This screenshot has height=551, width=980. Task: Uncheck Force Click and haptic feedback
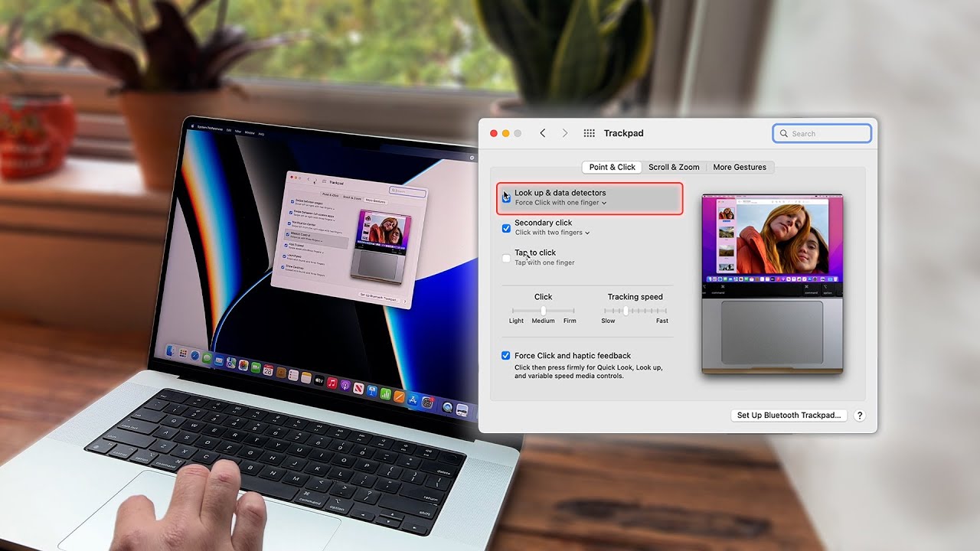[x=506, y=355]
